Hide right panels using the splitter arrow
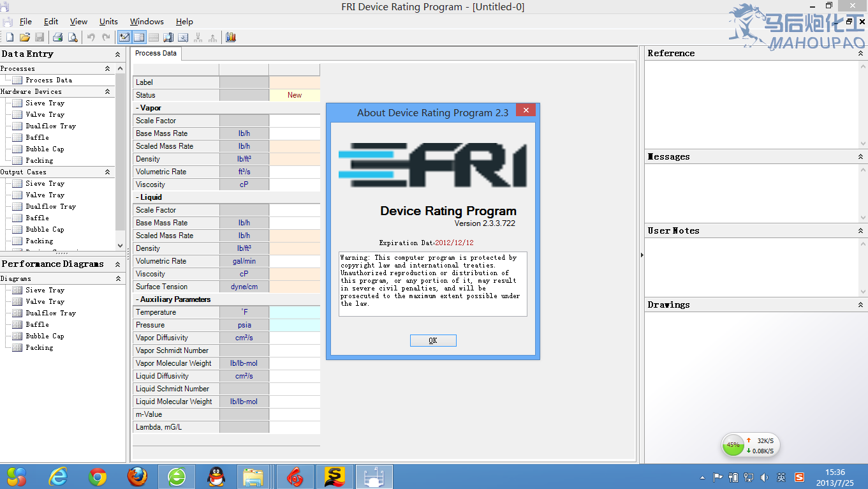This screenshot has width=868, height=489. (x=642, y=255)
